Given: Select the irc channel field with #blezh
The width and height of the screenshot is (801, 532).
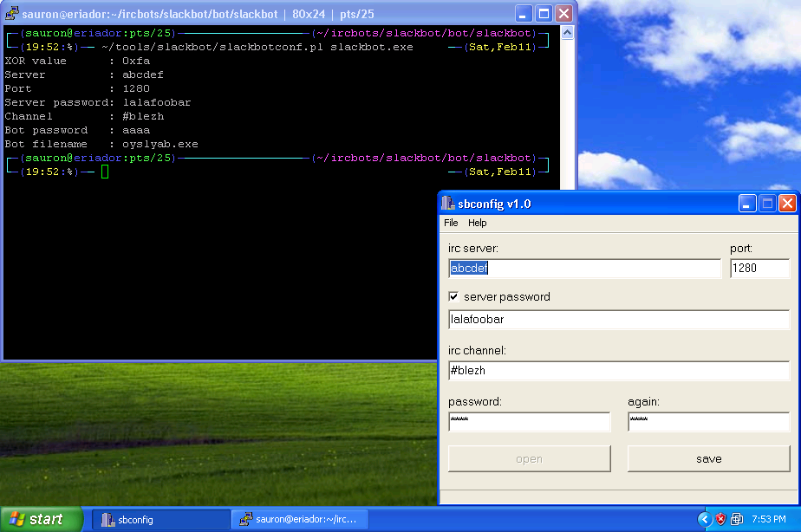Looking at the screenshot, I should pos(618,371).
